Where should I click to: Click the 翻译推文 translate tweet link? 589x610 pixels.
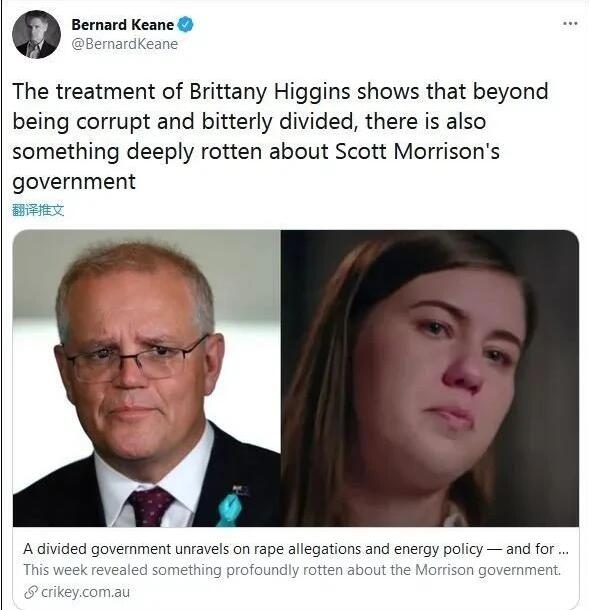pos(38,210)
